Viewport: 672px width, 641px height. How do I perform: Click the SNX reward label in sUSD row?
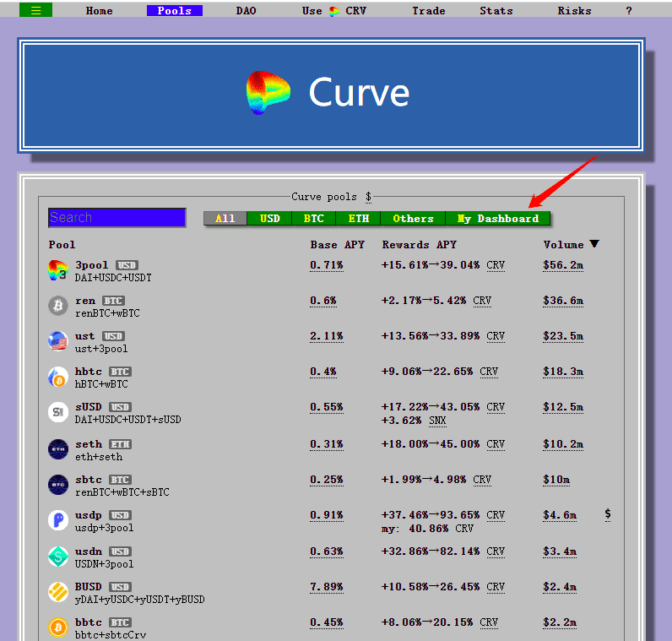click(x=437, y=421)
